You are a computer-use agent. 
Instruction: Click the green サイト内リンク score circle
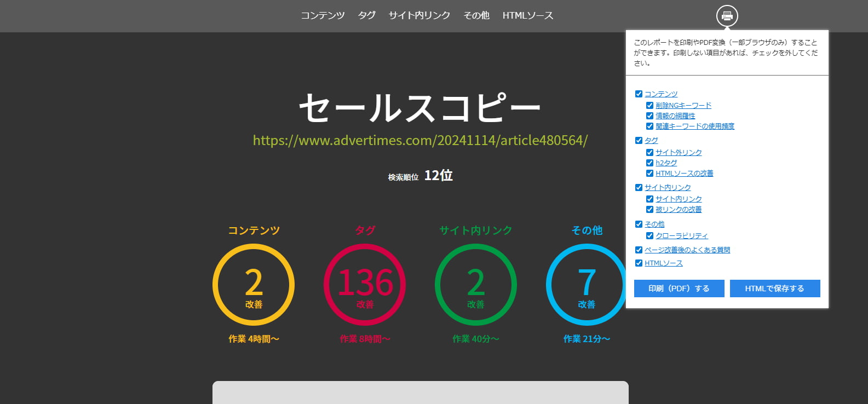pos(475,285)
